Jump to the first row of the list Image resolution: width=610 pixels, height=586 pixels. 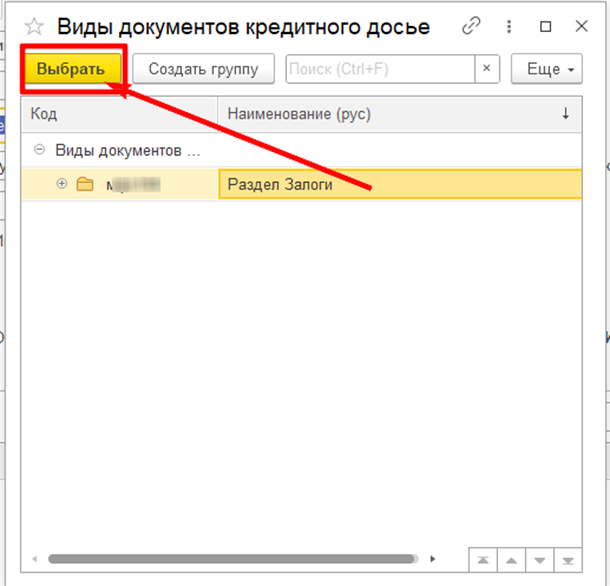coord(483,560)
